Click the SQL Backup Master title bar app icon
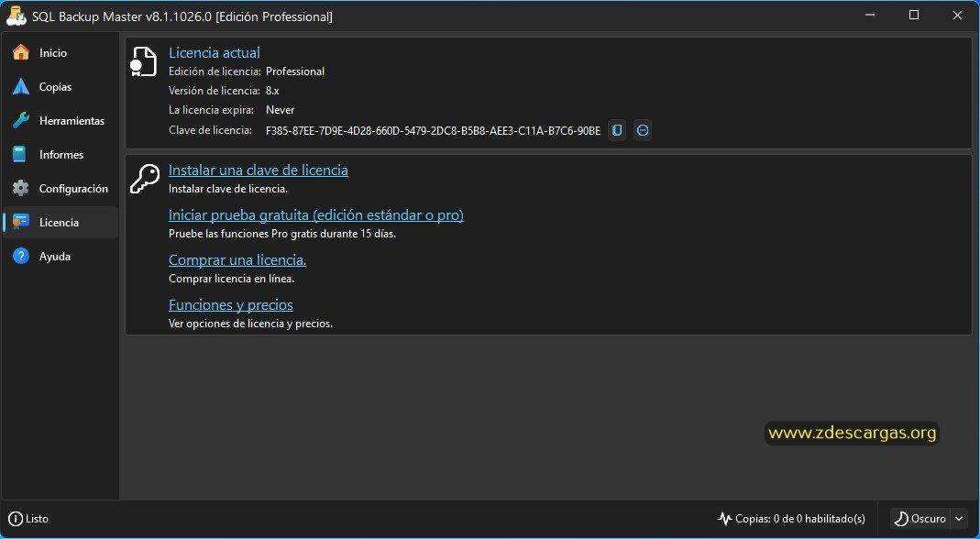Image resolution: width=980 pixels, height=539 pixels. click(17, 16)
